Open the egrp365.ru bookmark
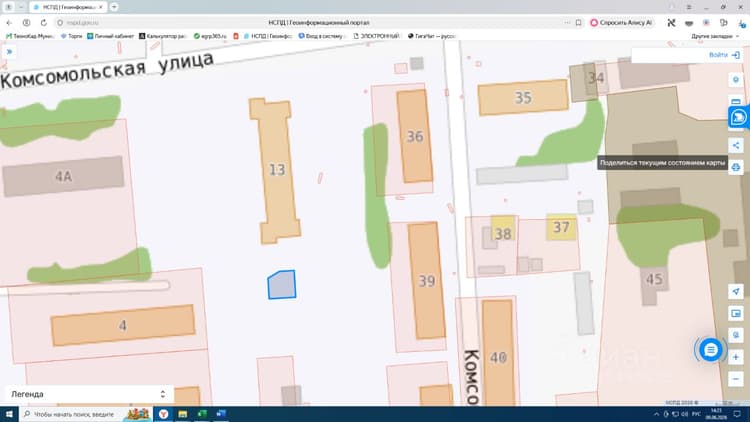Image resolution: width=750 pixels, height=422 pixels. tap(210, 36)
